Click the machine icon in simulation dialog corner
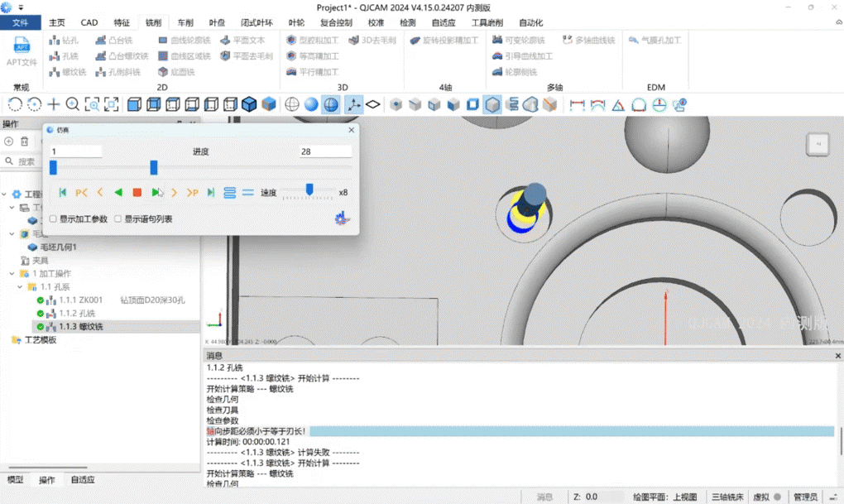 pos(342,218)
